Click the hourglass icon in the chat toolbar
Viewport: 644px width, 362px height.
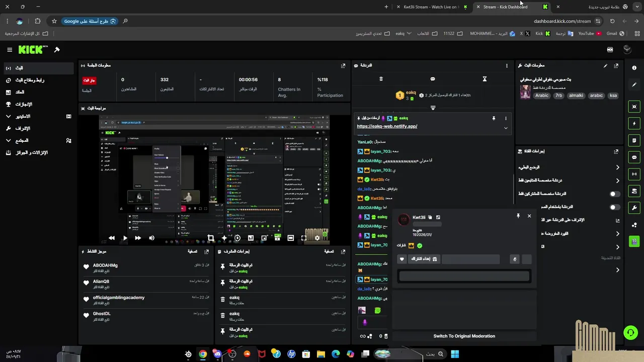pyautogui.click(x=485, y=79)
